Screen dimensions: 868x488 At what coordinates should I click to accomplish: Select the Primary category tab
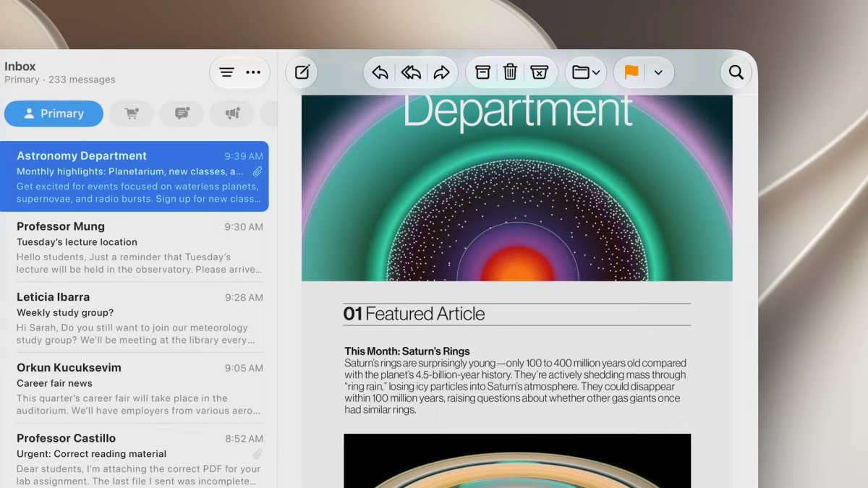(54, 114)
